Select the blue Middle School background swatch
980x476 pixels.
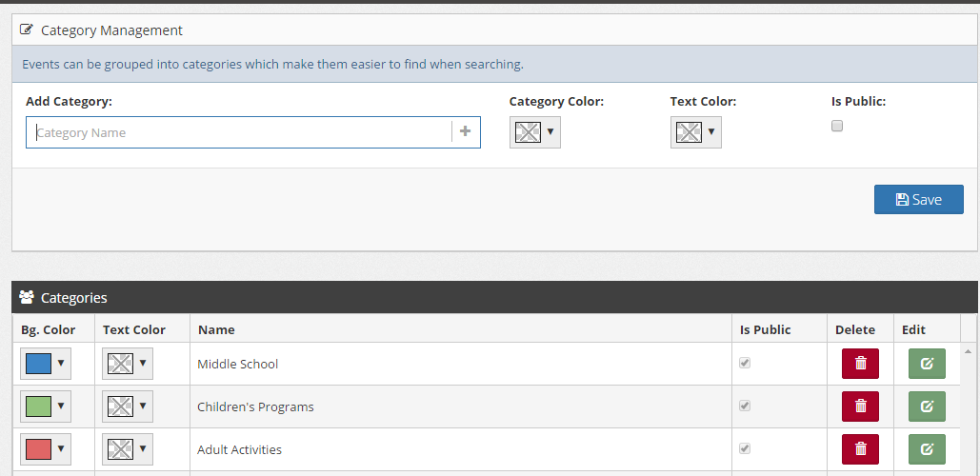point(38,364)
